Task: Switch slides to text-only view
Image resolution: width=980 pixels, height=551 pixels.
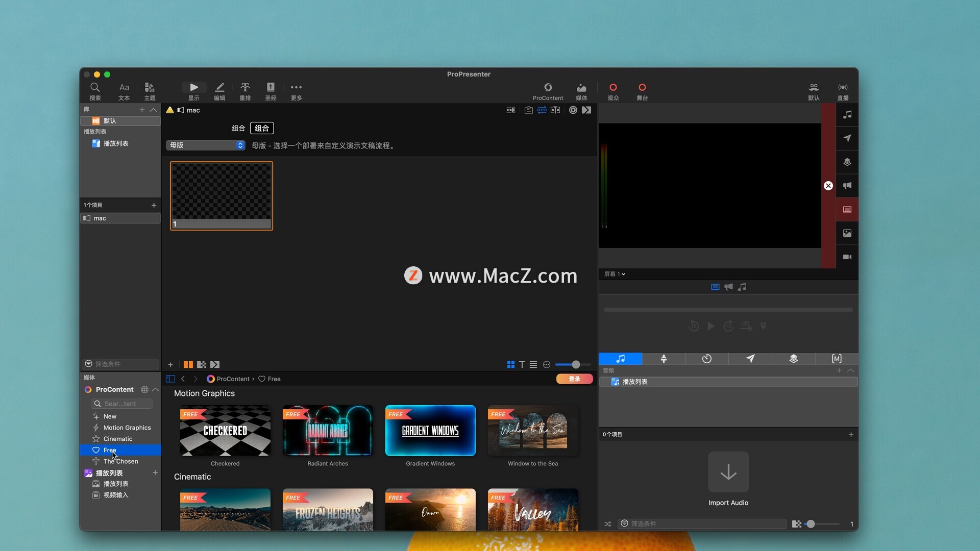Action: click(522, 365)
